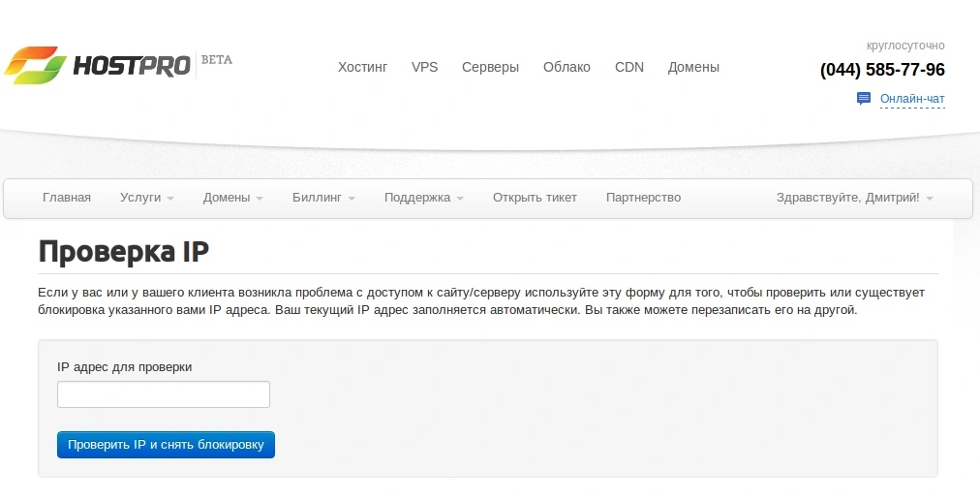Viewport: 980px width, 501px height.
Task: Open the VPS section
Action: click(x=424, y=67)
